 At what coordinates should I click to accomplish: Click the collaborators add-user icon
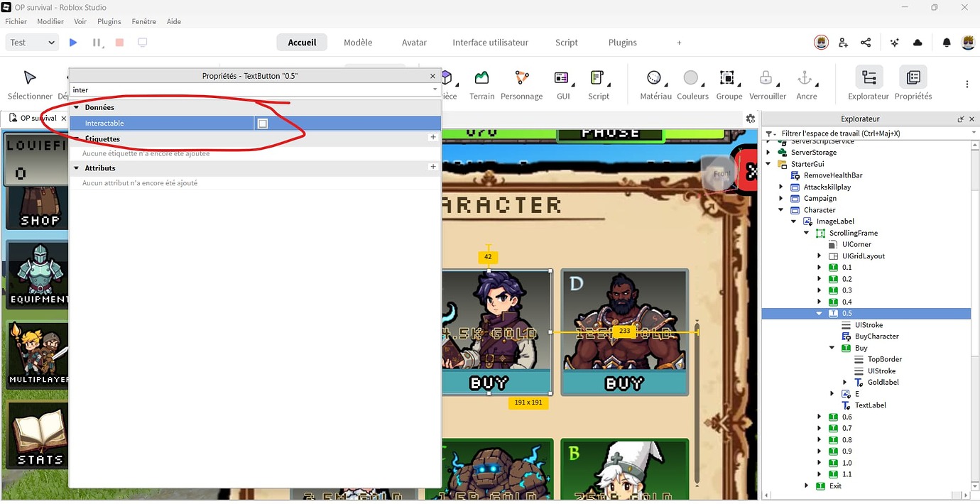(843, 43)
